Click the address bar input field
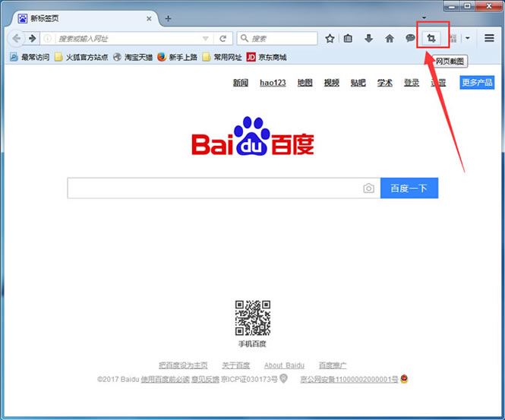505x420 pixels. pyautogui.click(x=129, y=39)
